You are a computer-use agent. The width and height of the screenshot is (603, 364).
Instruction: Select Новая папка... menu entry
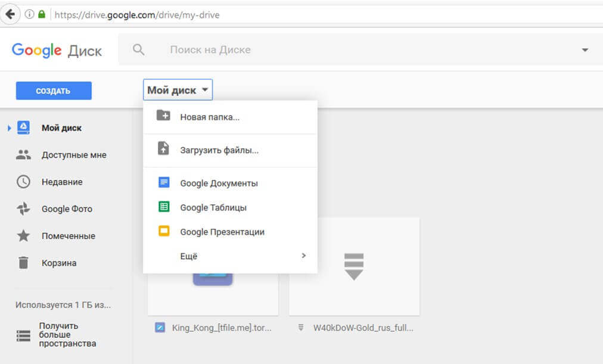click(210, 117)
